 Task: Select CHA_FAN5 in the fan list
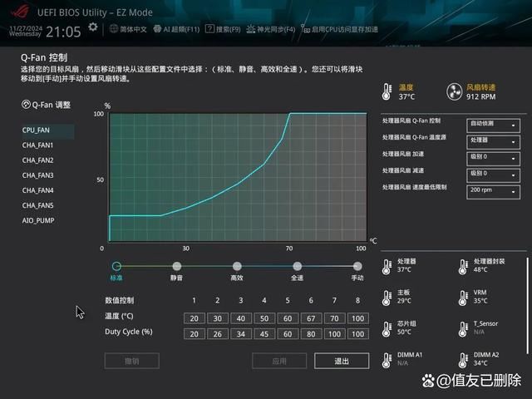coord(37,205)
